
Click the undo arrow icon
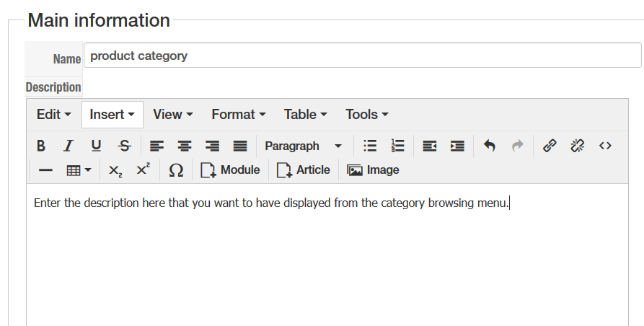coord(490,146)
